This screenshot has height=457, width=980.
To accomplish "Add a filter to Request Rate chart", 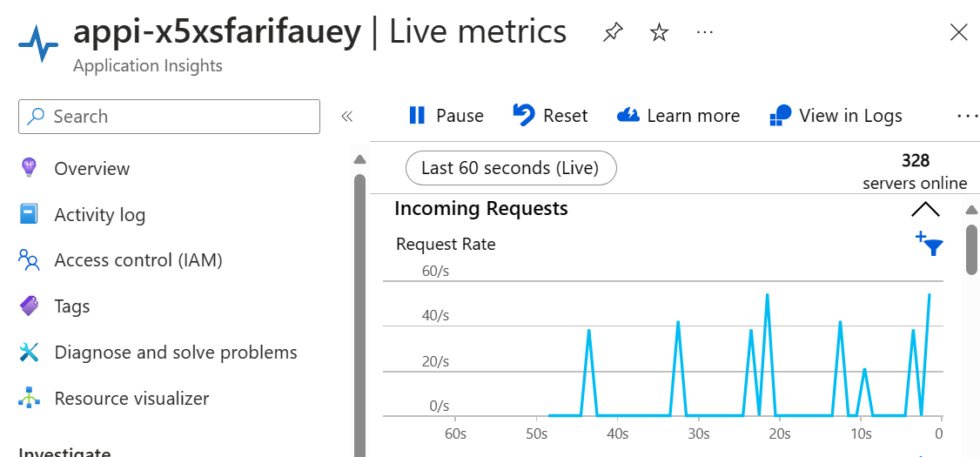I will pyautogui.click(x=930, y=244).
